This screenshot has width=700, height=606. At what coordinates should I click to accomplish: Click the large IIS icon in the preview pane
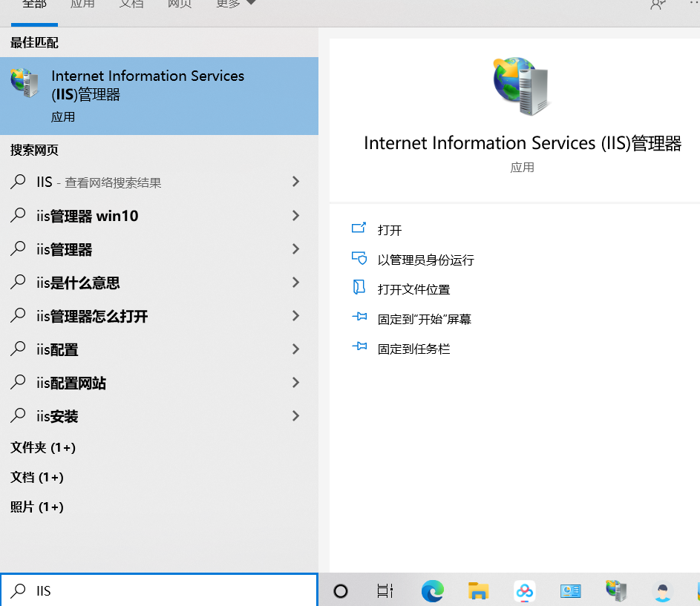pyautogui.click(x=521, y=86)
